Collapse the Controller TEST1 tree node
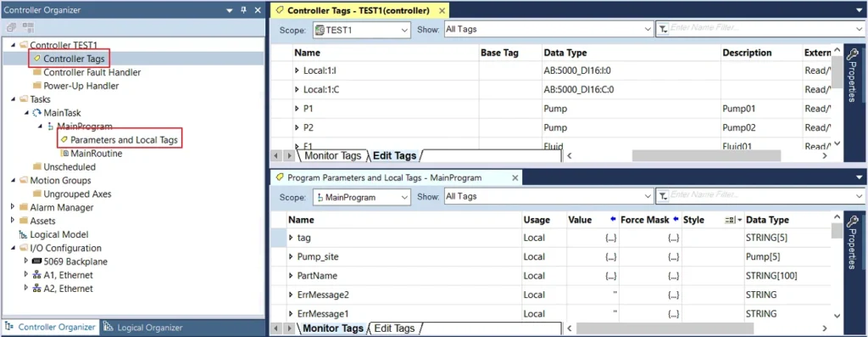Screen dimensions: 868x337 pos(14,45)
